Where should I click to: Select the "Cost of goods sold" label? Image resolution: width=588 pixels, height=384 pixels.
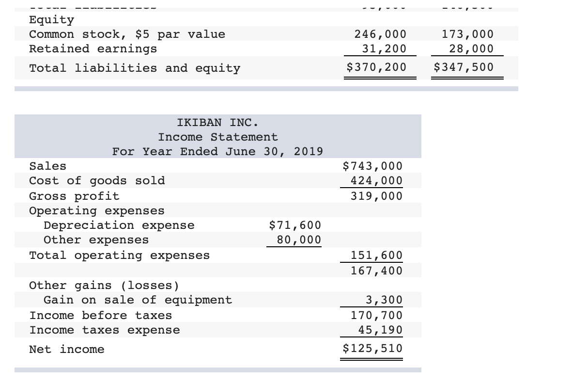pos(97,181)
